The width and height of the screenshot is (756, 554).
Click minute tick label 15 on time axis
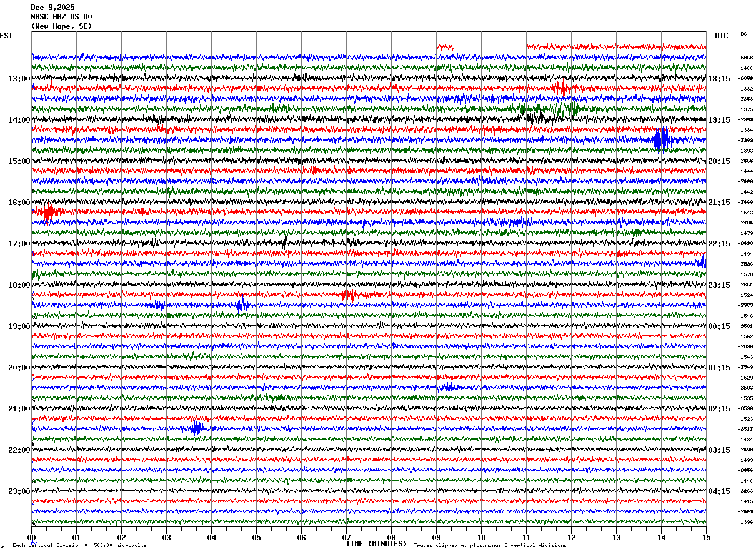tap(706, 537)
